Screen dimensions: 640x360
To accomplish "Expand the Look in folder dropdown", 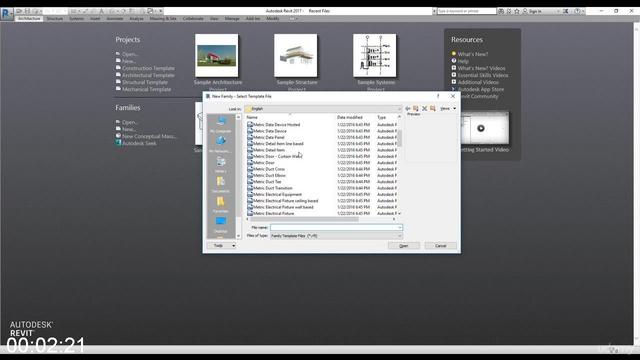I will [399, 109].
